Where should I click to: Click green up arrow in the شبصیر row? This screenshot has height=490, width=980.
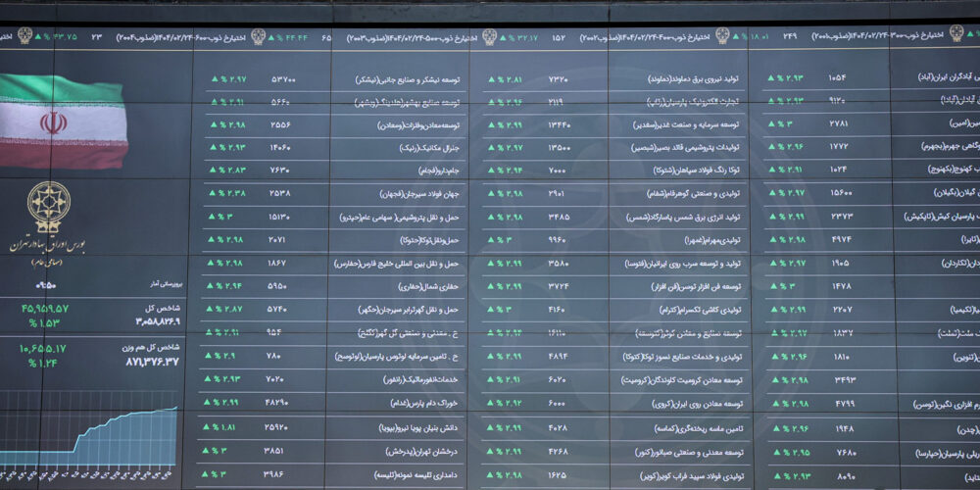tap(491, 147)
